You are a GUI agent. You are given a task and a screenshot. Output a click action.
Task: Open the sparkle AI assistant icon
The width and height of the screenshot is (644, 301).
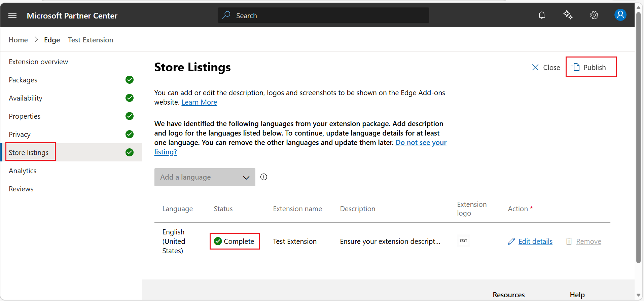tap(568, 15)
